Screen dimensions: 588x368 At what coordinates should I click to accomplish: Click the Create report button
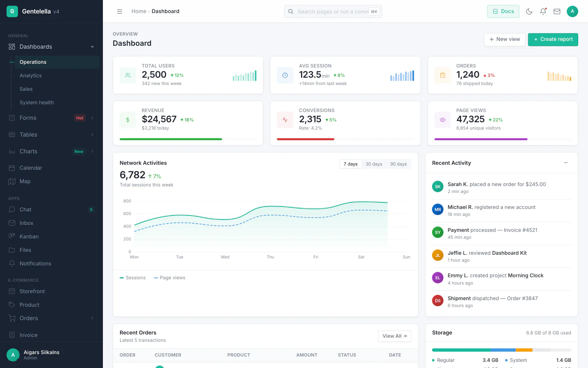pos(553,39)
